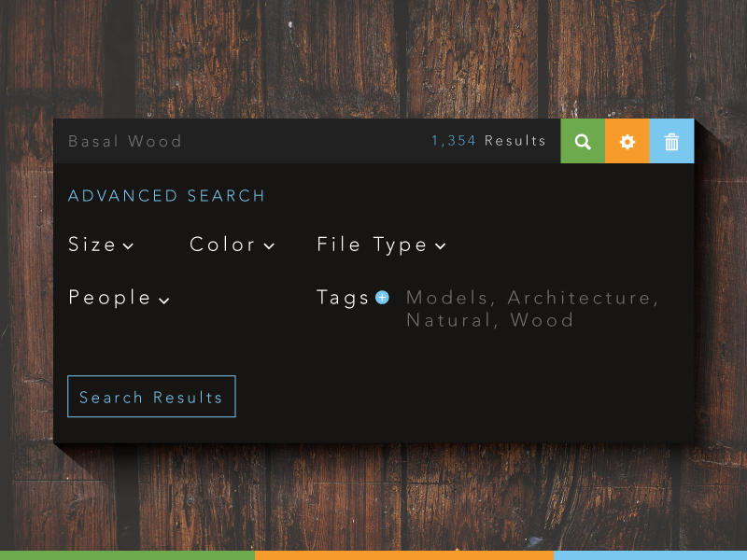Open search settings via the orange gear icon
This screenshot has width=747, height=560.
[x=627, y=141]
